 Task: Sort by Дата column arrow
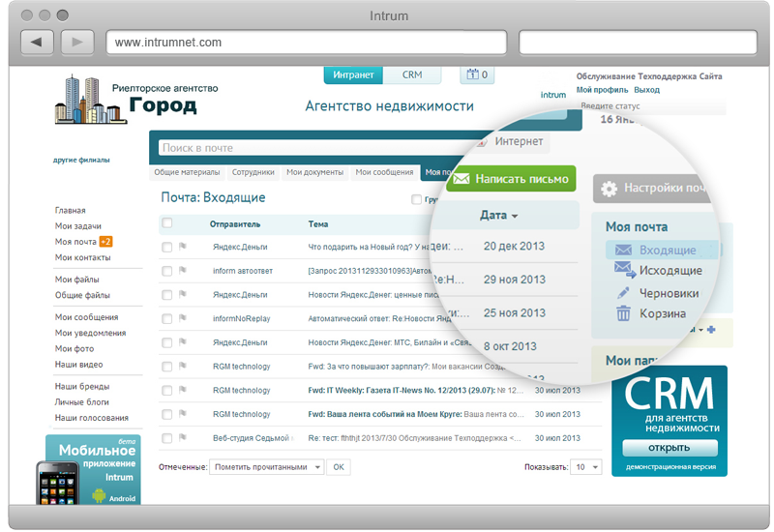pos(515,216)
